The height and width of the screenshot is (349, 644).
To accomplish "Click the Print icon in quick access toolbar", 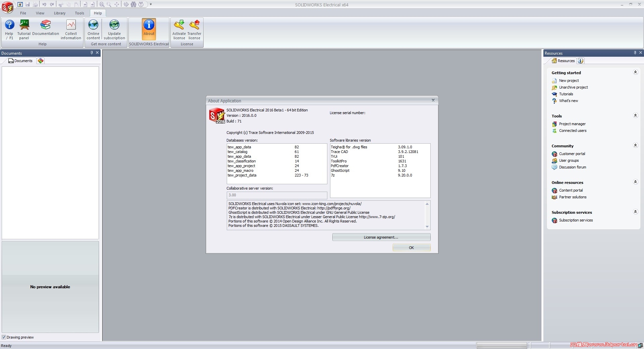I will [35, 4].
